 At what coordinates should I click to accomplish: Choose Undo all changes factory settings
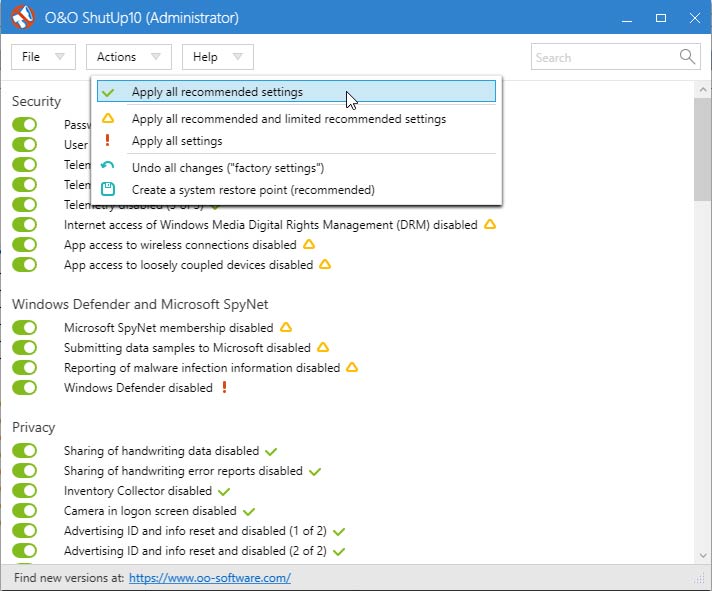(x=296, y=168)
